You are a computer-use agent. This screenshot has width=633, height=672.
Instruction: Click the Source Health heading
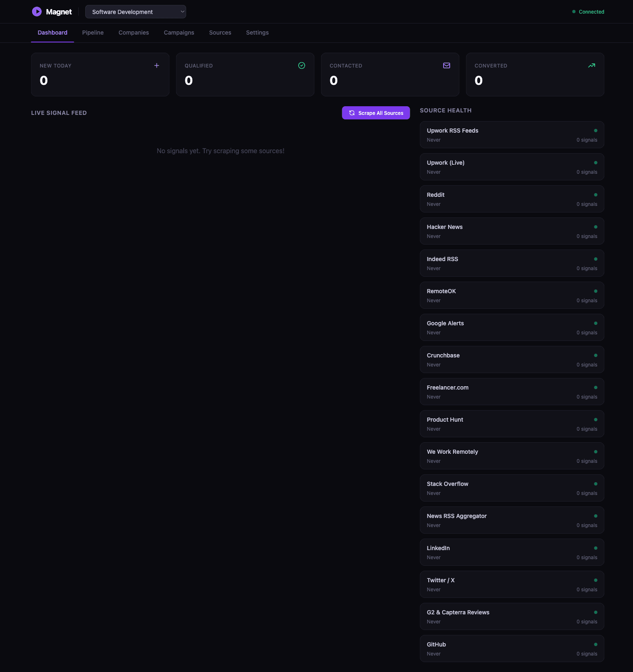pos(446,110)
